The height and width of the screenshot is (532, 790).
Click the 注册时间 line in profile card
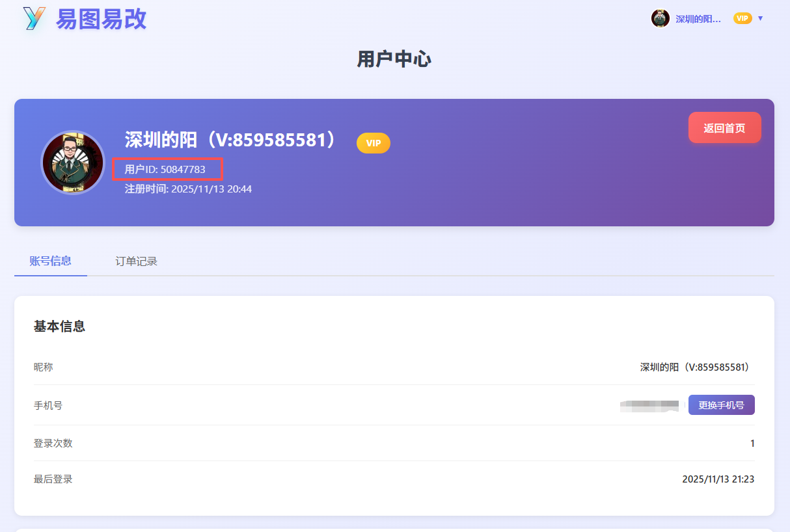point(188,189)
